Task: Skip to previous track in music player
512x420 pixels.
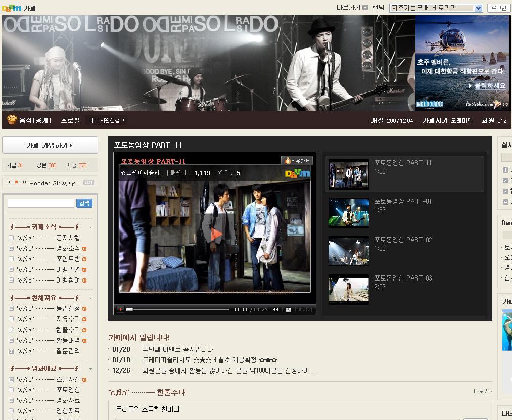Action: [x=9, y=182]
